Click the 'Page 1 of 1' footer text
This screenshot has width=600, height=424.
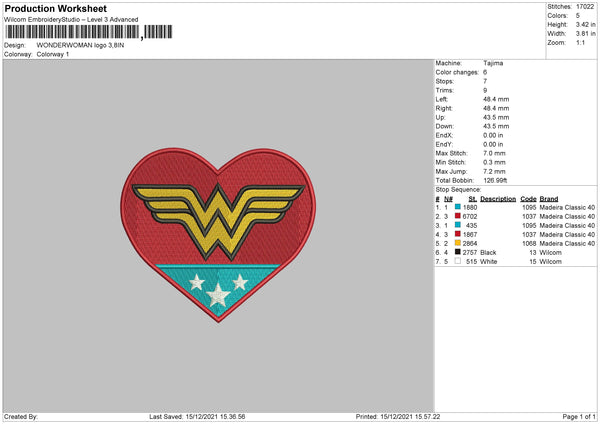point(579,417)
